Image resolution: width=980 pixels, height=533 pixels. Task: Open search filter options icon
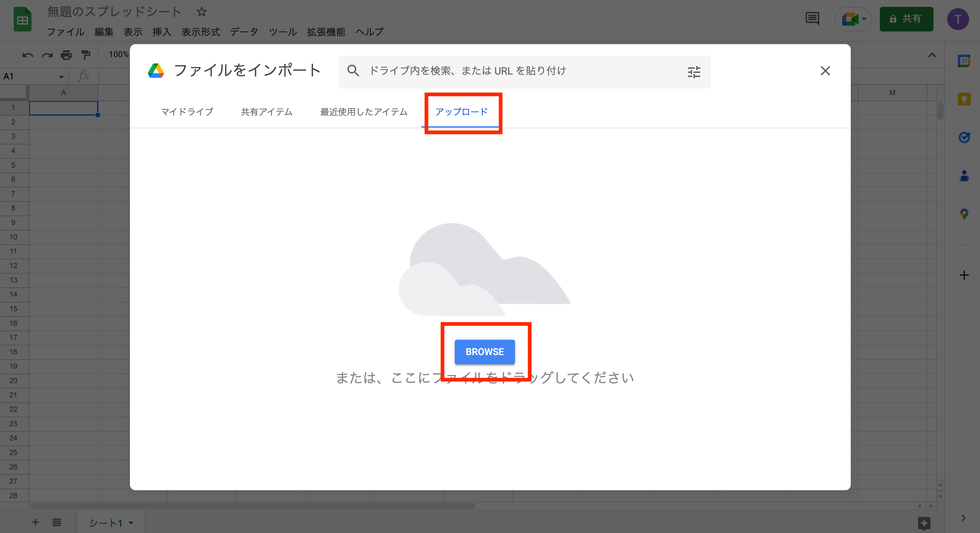[694, 71]
